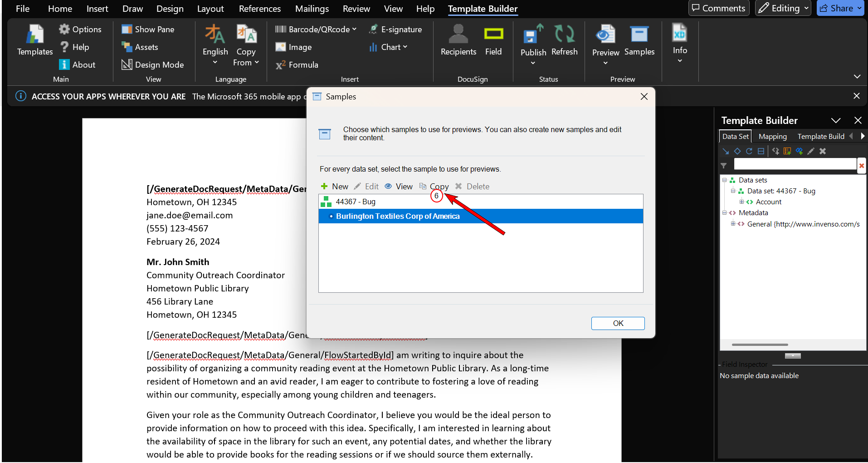The width and height of the screenshot is (868, 463).
Task: Toggle Design Mode in the ribbon
Action: [x=152, y=64]
